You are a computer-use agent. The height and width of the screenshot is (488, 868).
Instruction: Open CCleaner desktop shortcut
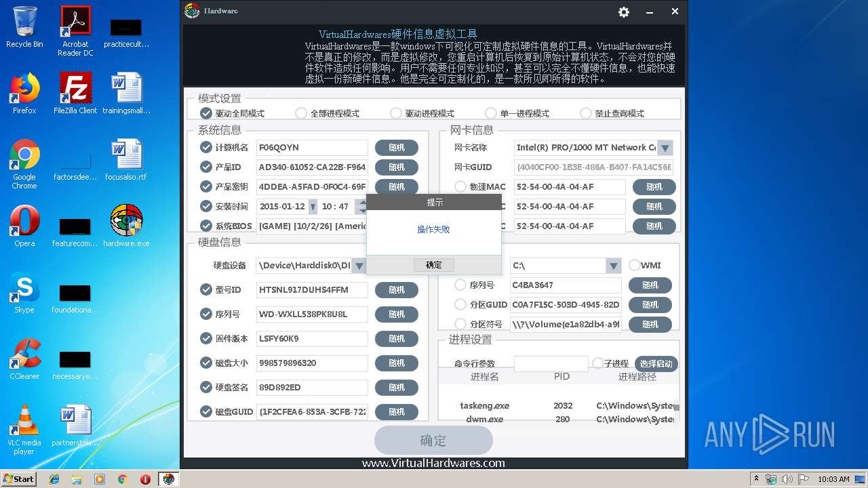click(x=24, y=359)
